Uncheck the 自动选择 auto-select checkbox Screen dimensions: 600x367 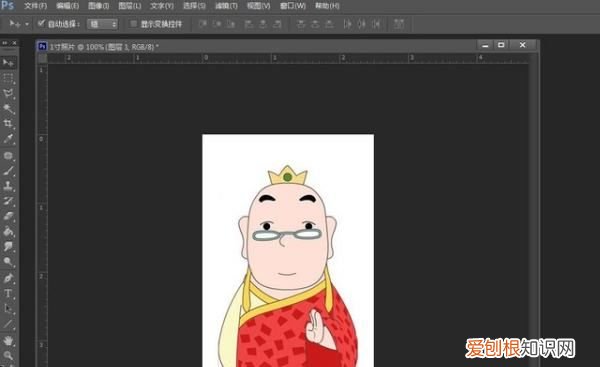(x=41, y=24)
